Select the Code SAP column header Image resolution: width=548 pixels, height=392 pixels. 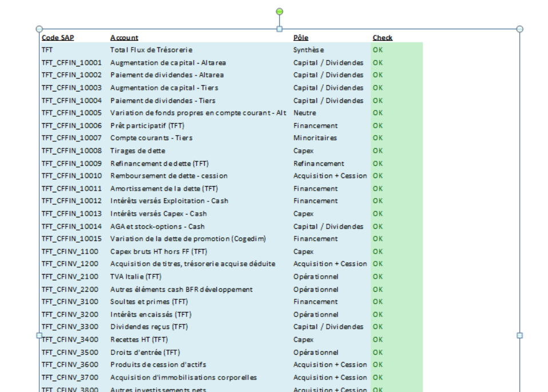57,38
